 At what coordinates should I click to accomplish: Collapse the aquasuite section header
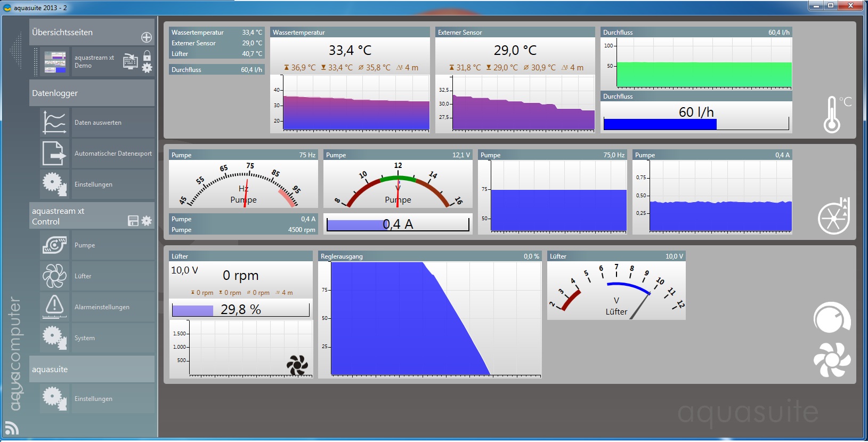pos(92,369)
